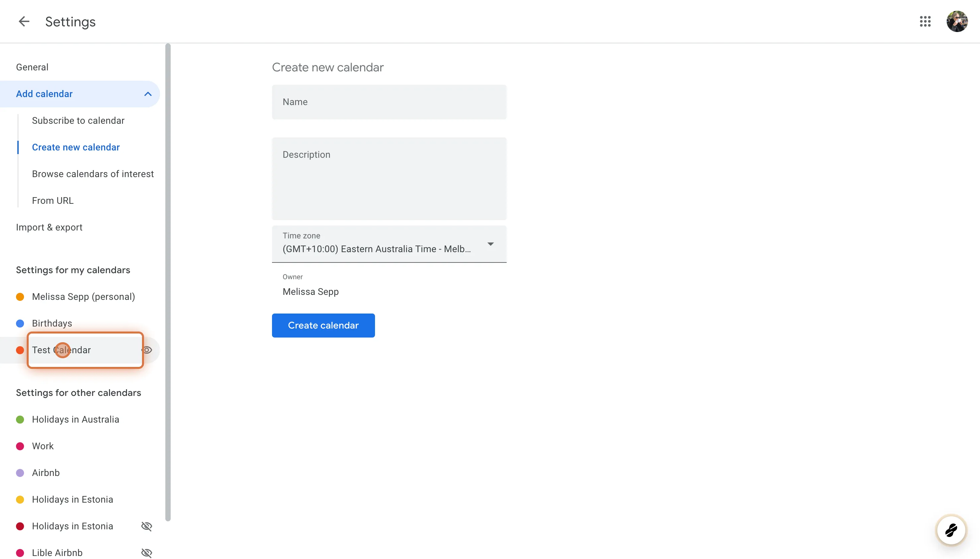This screenshot has height=559, width=980.
Task: Click the green Holidays in Australia dot
Action: [20, 420]
